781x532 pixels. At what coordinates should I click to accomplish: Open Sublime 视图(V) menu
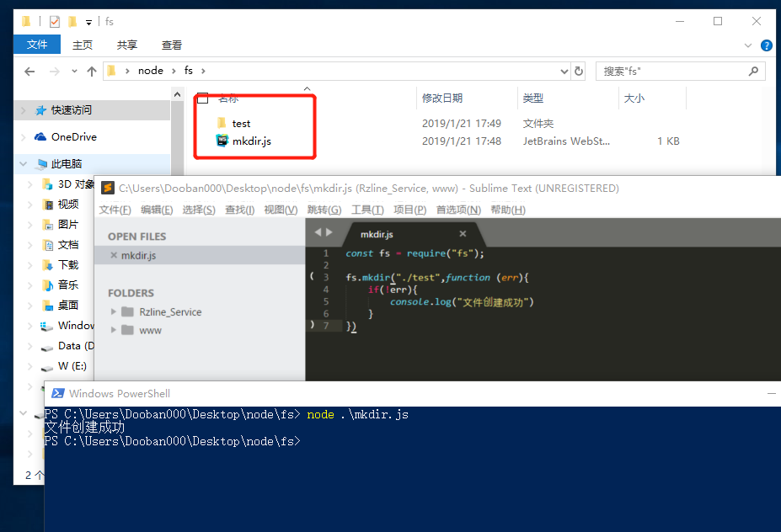click(x=281, y=210)
